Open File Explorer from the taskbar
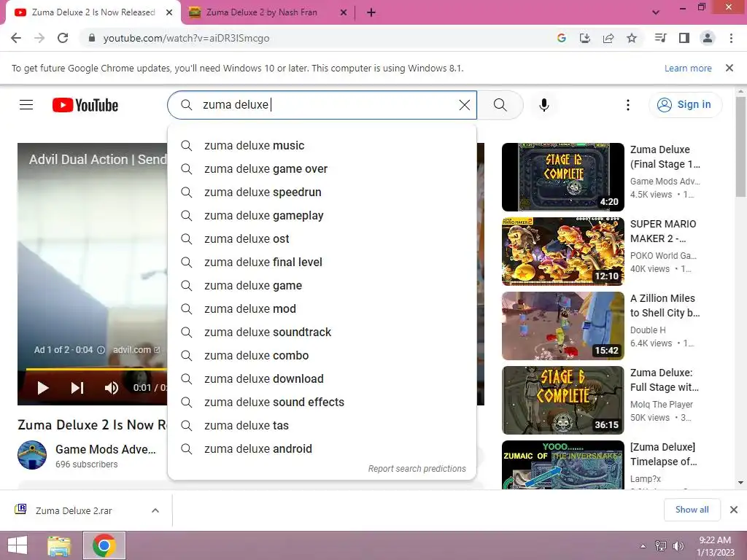 pyautogui.click(x=59, y=545)
